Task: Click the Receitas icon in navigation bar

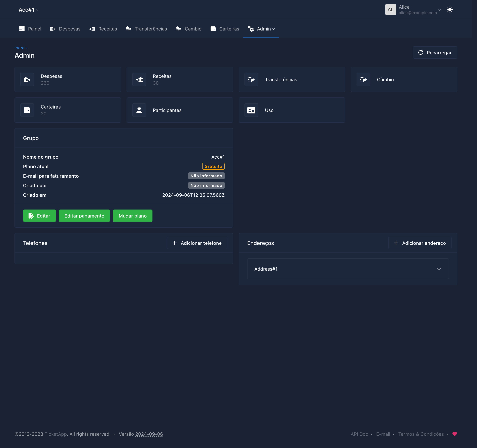Action: pos(92,29)
